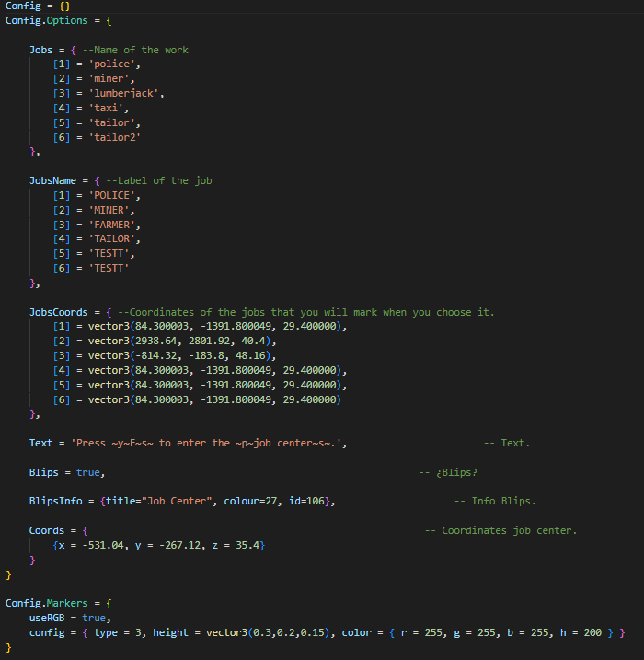The height and width of the screenshot is (660, 644).
Task: Click the 'police' string in Jobs
Action: [x=112, y=64]
